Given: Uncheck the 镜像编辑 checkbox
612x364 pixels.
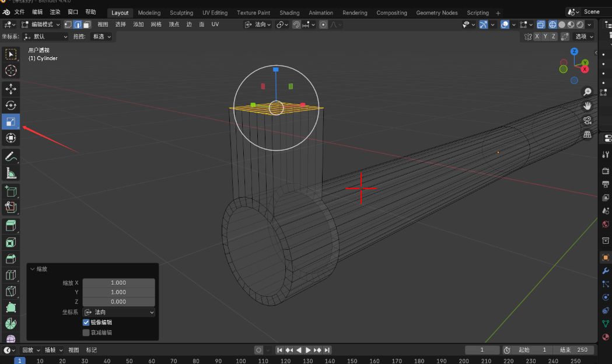Looking at the screenshot, I should (86, 323).
